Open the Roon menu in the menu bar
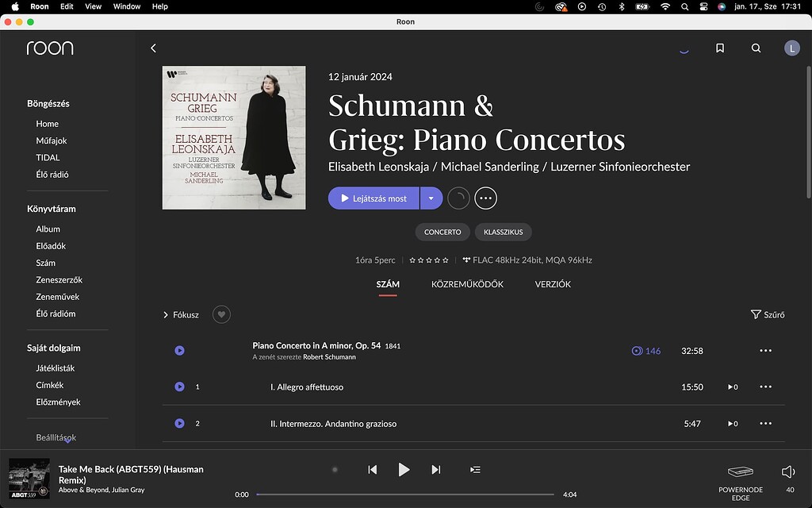 click(38, 6)
